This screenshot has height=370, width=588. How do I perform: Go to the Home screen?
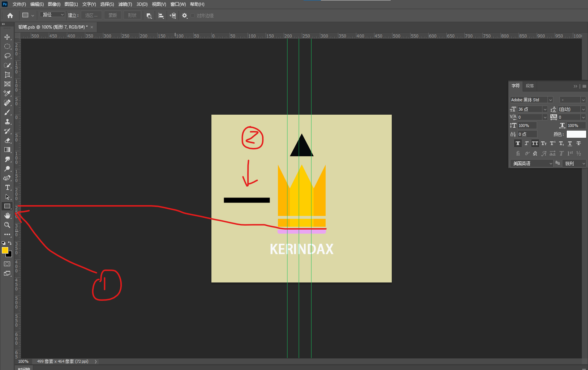10,16
